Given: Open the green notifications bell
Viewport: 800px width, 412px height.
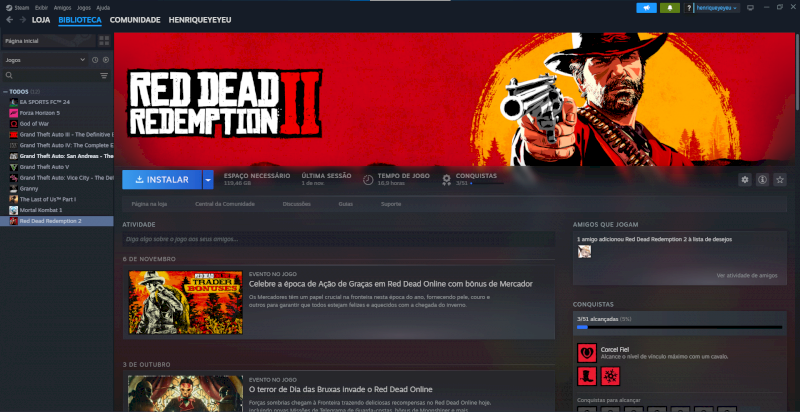Looking at the screenshot, I should [670, 8].
